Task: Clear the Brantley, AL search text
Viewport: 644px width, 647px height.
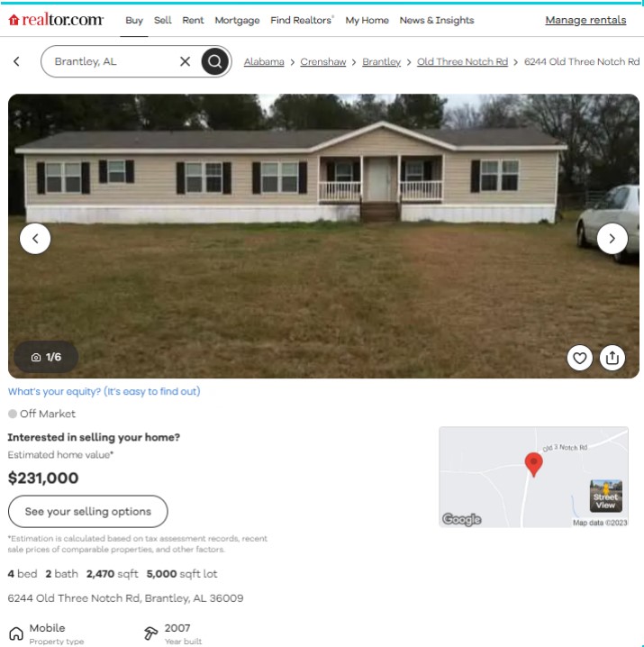Action: (186, 61)
